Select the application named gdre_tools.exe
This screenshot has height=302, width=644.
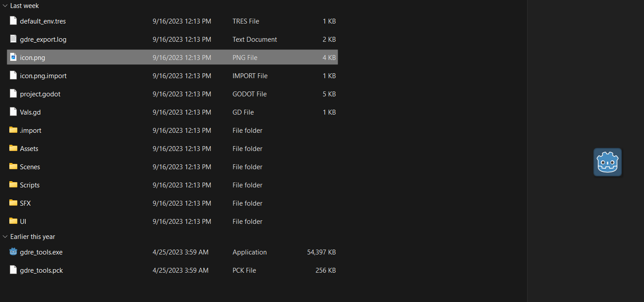coord(41,252)
